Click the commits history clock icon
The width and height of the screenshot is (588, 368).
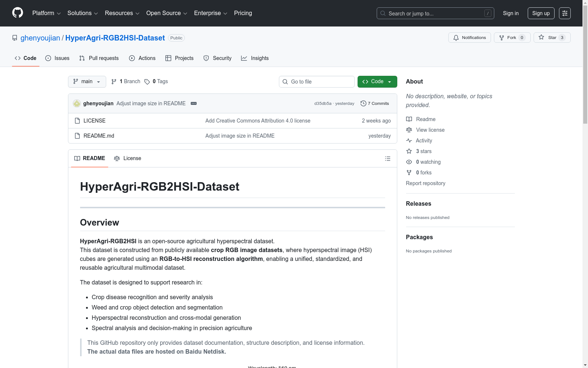pos(363,103)
